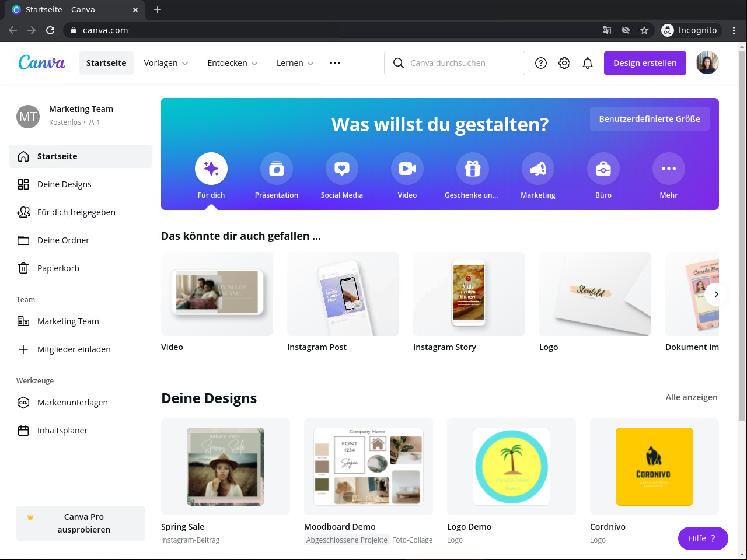Open the Hilfe help button
The image size is (747, 560).
pos(703,538)
